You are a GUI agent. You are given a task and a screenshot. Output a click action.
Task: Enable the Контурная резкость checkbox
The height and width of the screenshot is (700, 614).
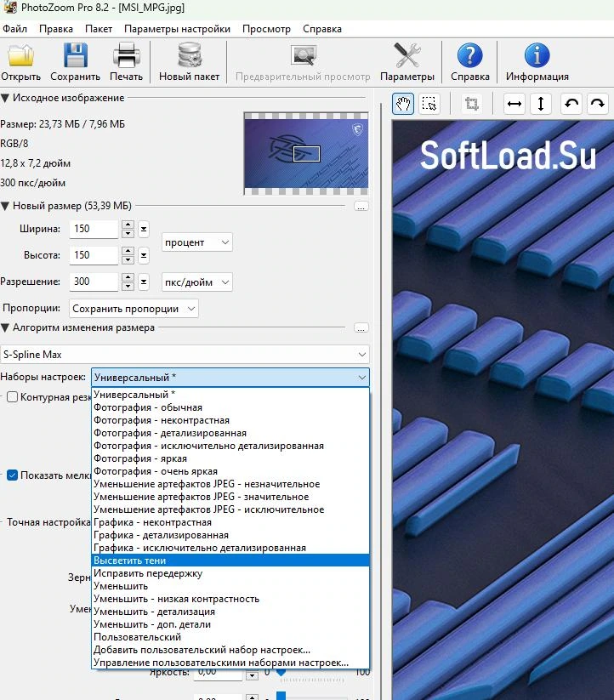tap(13, 397)
